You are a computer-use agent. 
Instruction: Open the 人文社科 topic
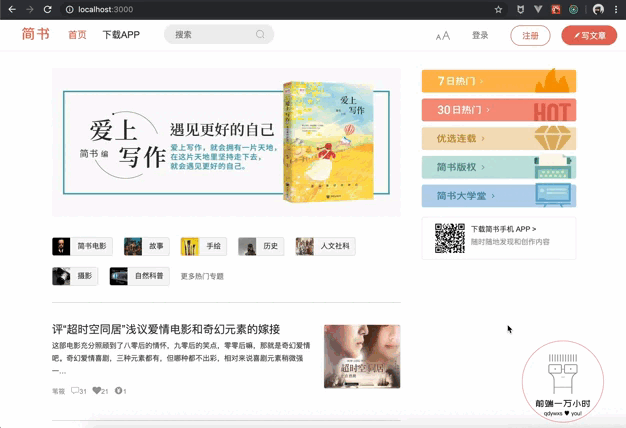[x=325, y=246]
